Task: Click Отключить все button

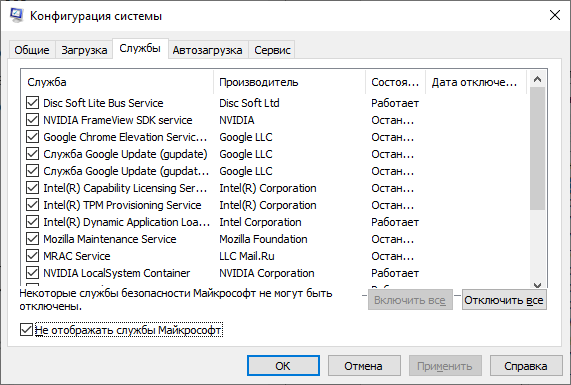Action: point(504,300)
